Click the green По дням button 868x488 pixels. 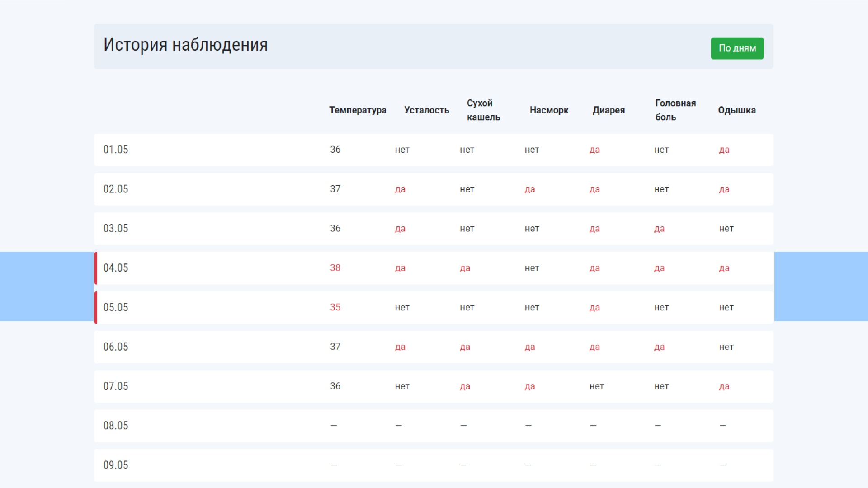[x=737, y=48]
